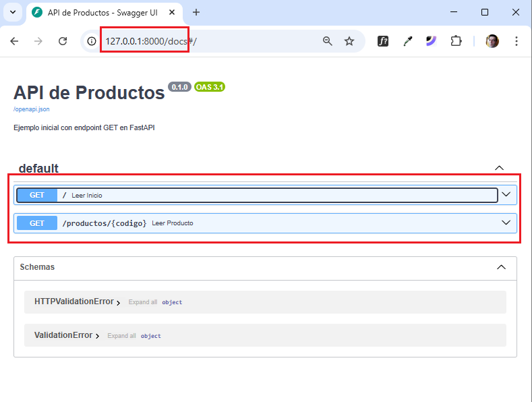The image size is (532, 402).
Task: Go back using the browser back arrow
Action: tap(14, 41)
